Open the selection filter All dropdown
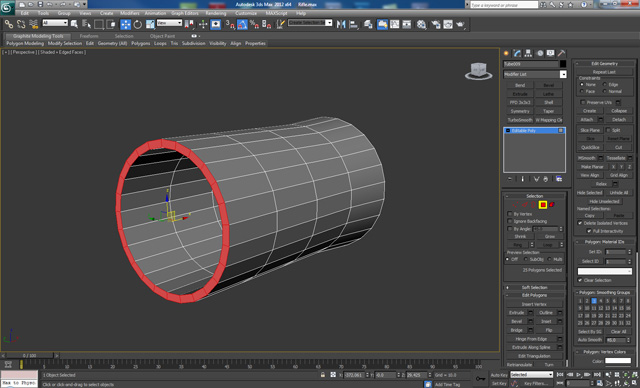This screenshot has width=640, height=388. point(55,23)
